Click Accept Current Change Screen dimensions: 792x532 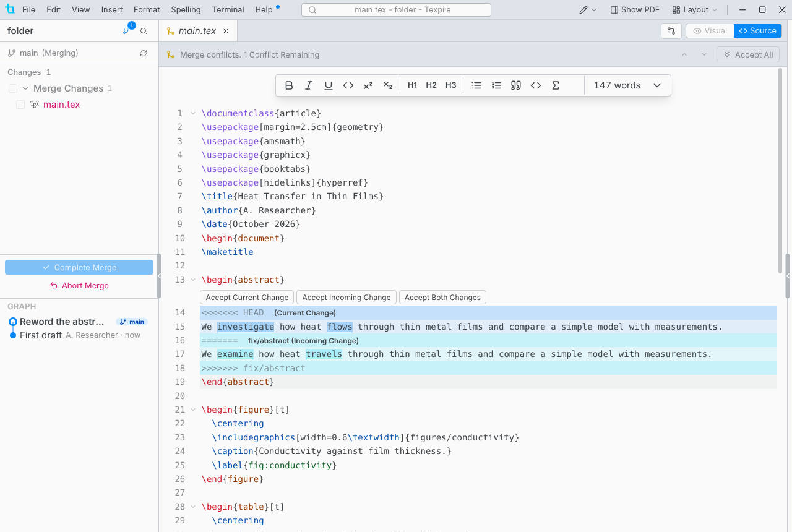coord(247,298)
